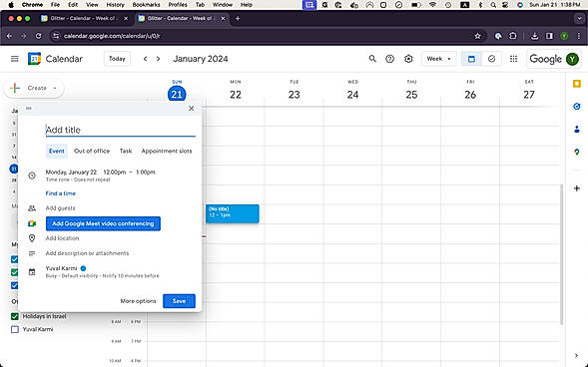
Task: Expand the Create button dropdown arrow
Action: (x=55, y=88)
